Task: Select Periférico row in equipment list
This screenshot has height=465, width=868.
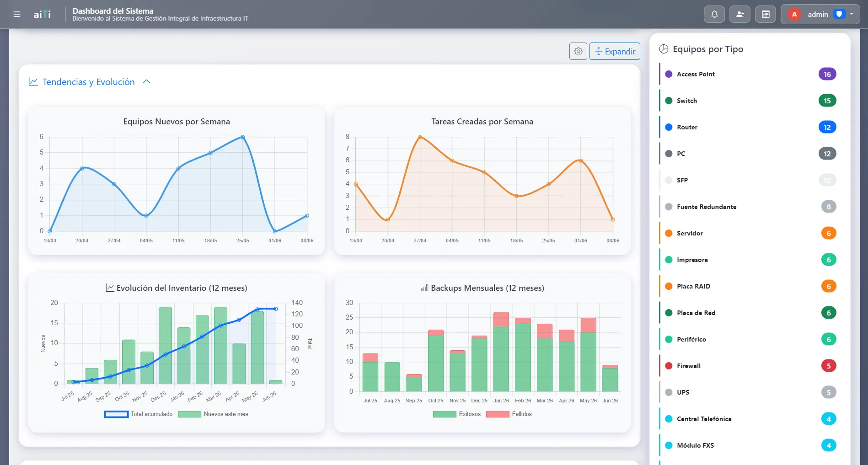Action: tap(750, 339)
